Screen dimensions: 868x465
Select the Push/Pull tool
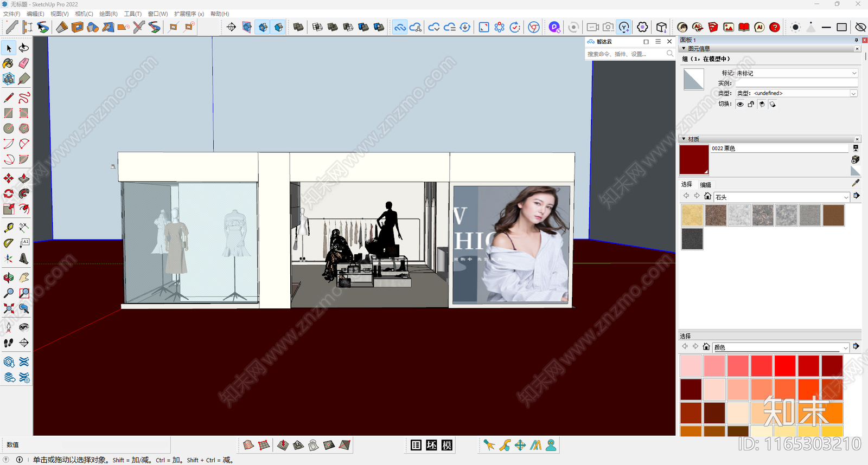pos(24,178)
